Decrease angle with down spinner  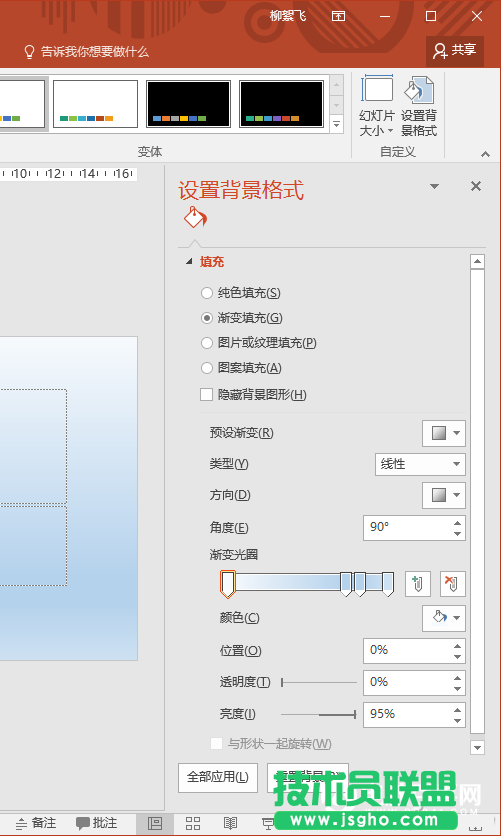tap(457, 533)
